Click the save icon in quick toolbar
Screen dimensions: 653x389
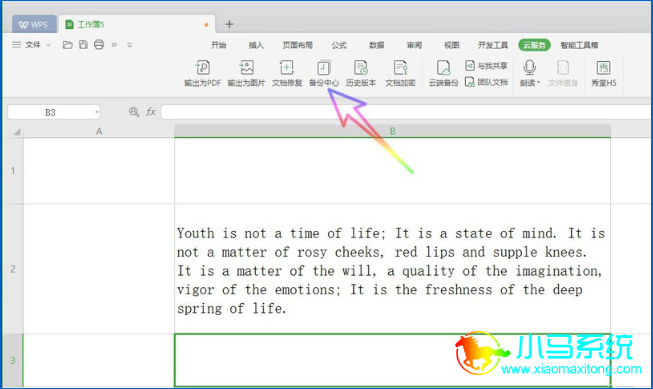[x=83, y=45]
